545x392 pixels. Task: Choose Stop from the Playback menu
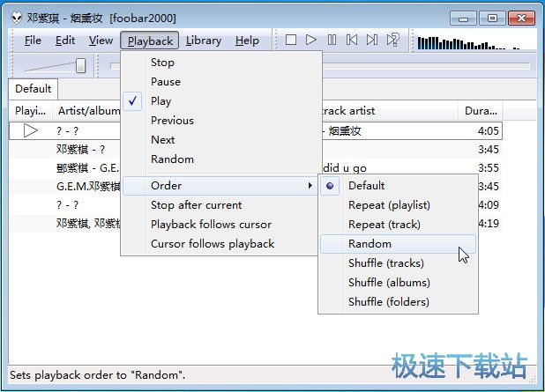pos(220,63)
